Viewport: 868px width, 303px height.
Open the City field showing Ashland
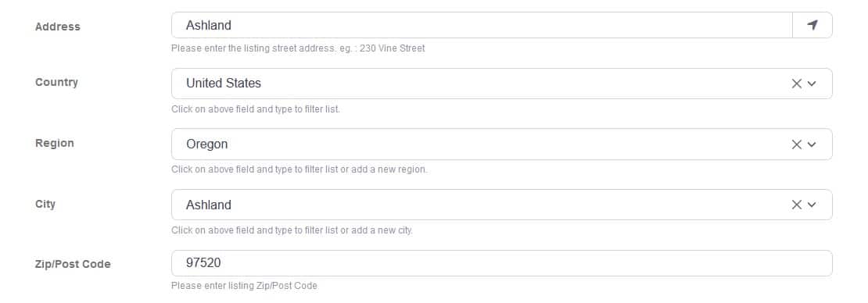(x=501, y=205)
